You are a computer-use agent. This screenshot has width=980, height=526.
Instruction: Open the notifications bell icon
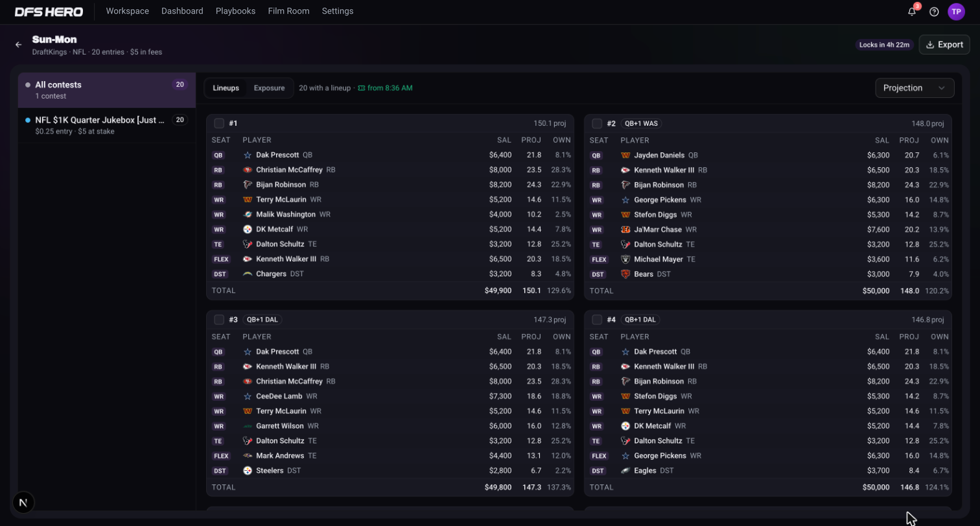point(912,12)
